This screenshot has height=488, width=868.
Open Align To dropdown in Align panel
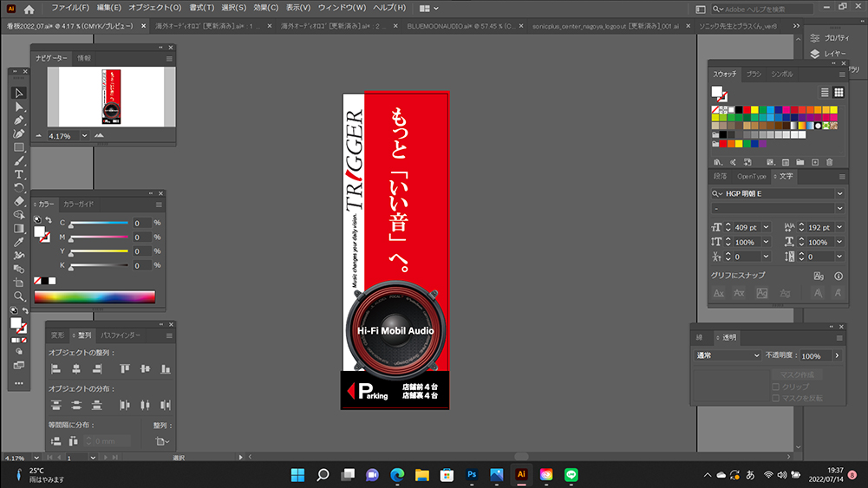click(x=162, y=441)
